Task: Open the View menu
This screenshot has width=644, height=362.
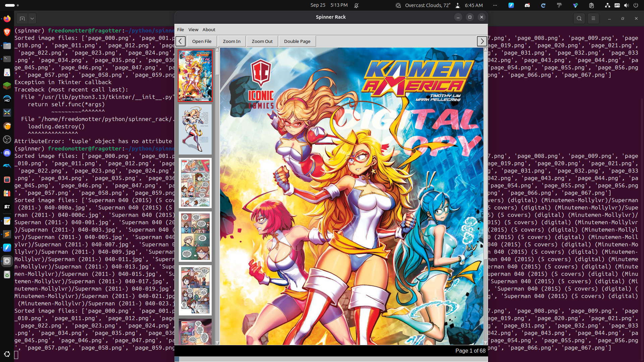Action: (x=193, y=29)
